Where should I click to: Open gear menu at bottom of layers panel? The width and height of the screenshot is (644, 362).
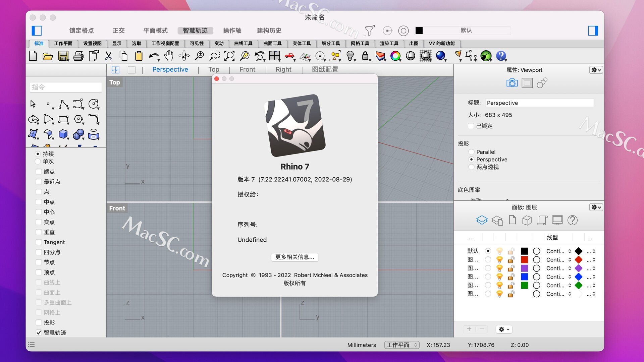pyautogui.click(x=504, y=329)
